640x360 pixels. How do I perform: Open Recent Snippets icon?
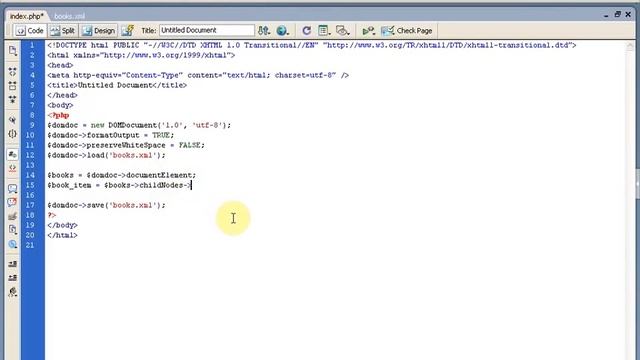pos(13,230)
